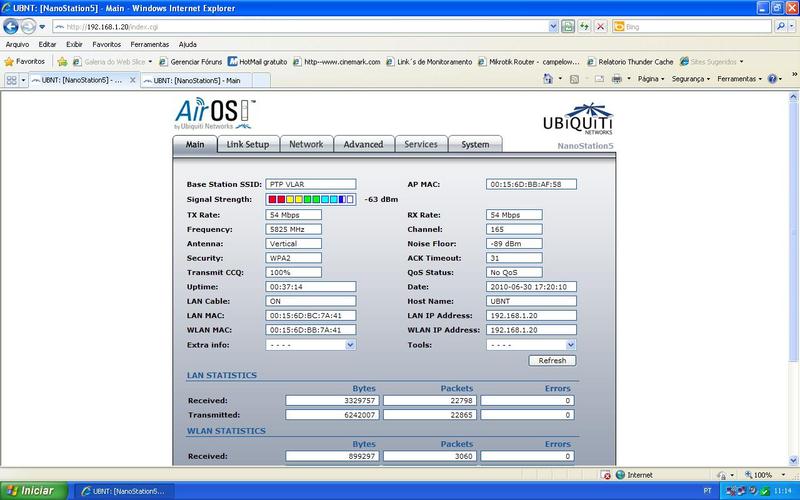The image size is (800, 500).
Task: Switch to the Link Setup tab
Action: [x=248, y=144]
